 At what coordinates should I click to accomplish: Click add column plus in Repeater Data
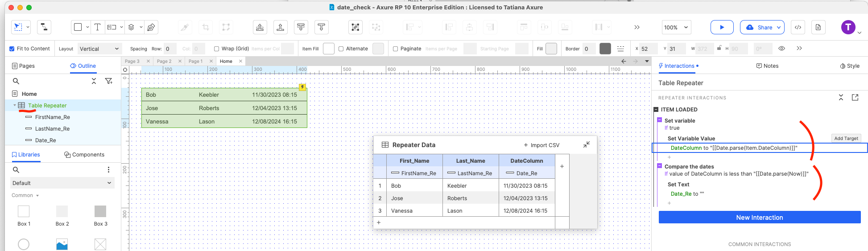pyautogui.click(x=562, y=166)
